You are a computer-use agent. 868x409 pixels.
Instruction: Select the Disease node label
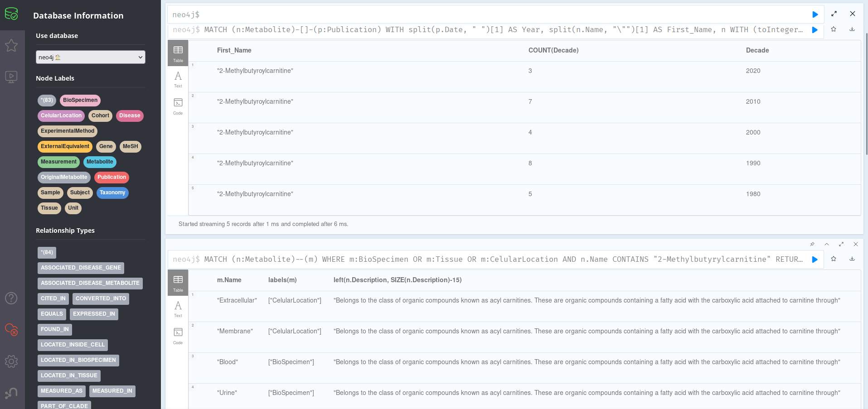click(130, 116)
